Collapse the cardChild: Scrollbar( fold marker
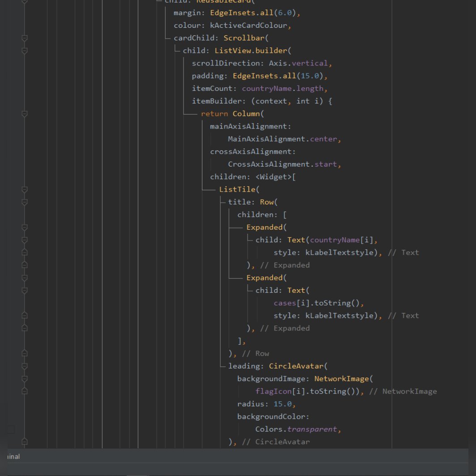The image size is (476, 476). tap(25, 38)
